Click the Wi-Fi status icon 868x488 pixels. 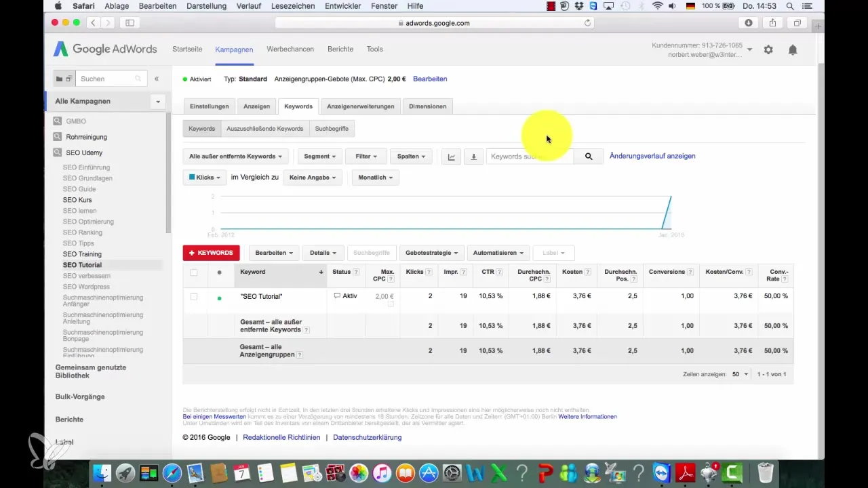657,5
